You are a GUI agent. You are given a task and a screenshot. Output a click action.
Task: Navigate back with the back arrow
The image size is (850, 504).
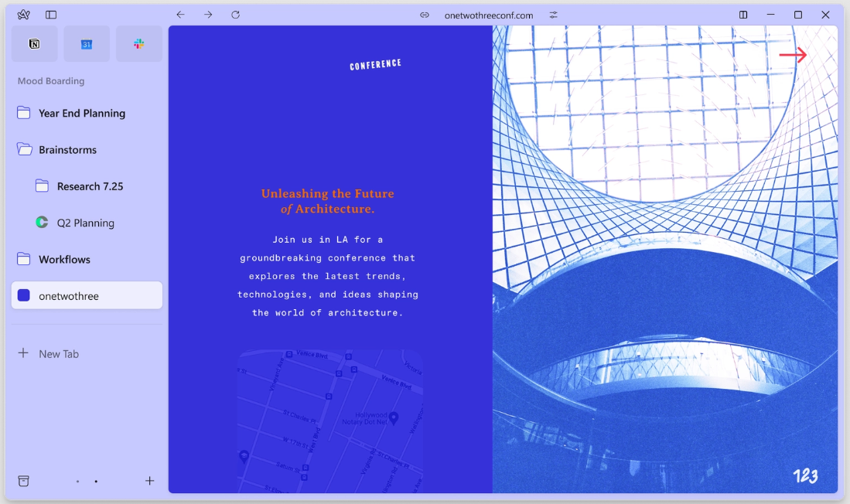coord(180,14)
